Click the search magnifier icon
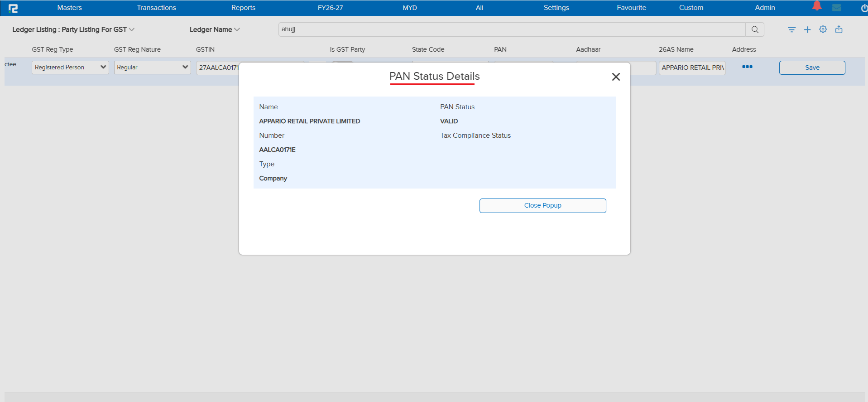The height and width of the screenshot is (402, 868). click(755, 29)
